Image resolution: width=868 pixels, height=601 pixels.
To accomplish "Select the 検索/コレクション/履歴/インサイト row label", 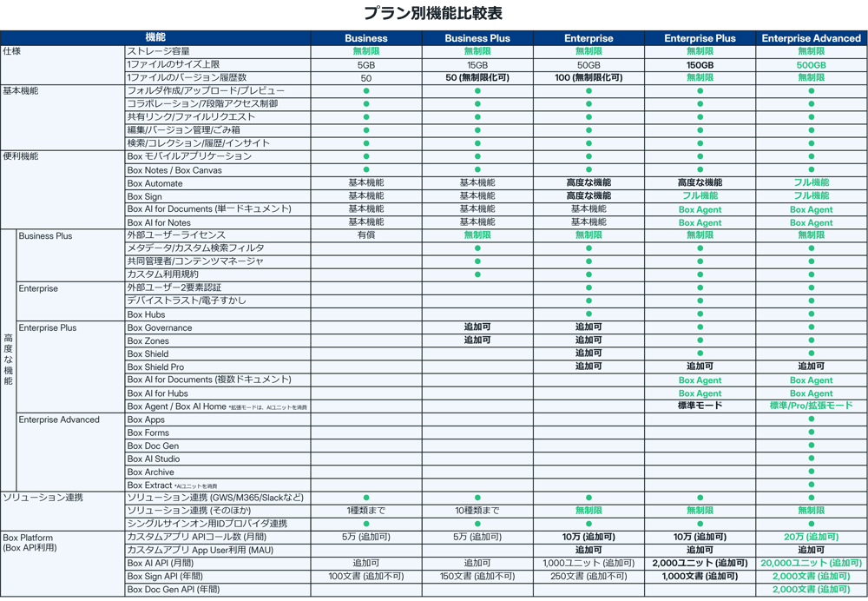I will 198,143.
